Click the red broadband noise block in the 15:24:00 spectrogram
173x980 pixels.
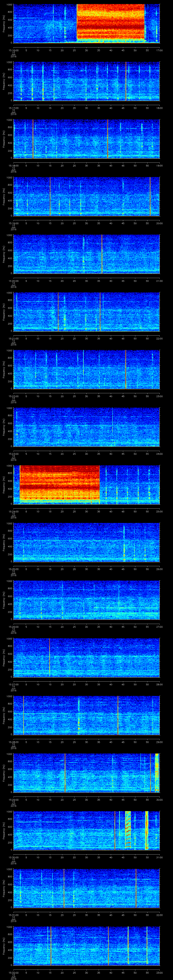click(x=60, y=482)
